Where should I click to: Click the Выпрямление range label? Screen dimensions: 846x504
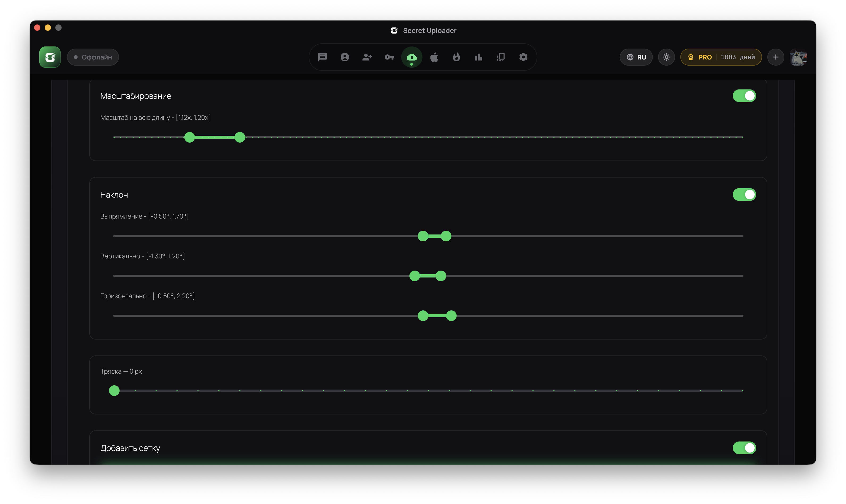coord(144,216)
